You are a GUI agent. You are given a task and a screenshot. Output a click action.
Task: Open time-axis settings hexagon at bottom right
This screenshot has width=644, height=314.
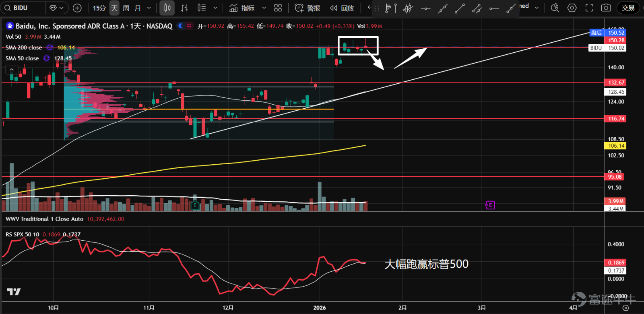click(625, 308)
